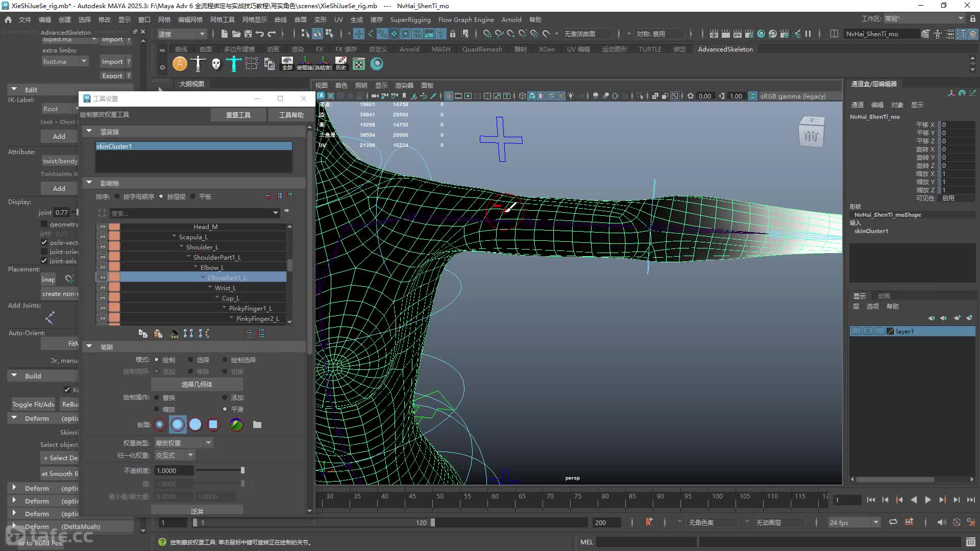Viewport: 980px width, 551px height.
Task: Click the undo arrow in status line
Action: coord(260,34)
